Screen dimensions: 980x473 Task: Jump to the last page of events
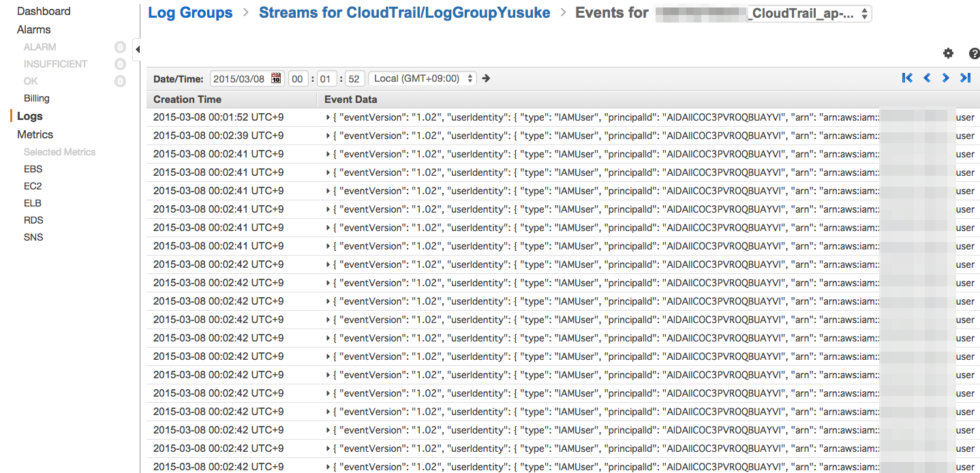click(x=965, y=78)
